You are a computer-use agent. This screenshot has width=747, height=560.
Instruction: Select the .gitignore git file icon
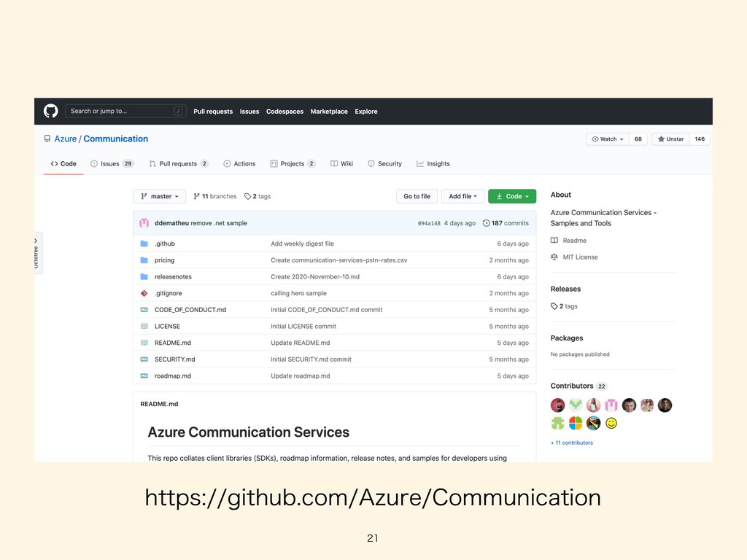[x=144, y=293]
